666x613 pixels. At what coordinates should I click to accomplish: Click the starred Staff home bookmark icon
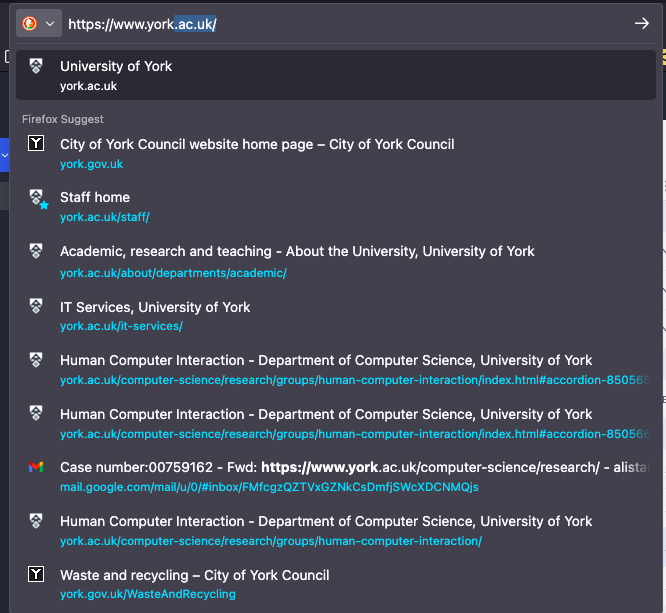click(37, 198)
